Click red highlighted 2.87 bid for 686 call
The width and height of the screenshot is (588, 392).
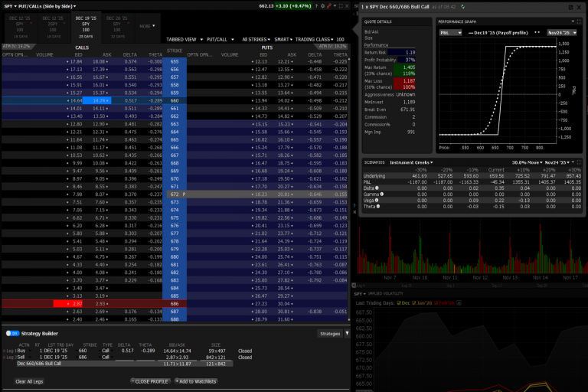click(x=68, y=304)
